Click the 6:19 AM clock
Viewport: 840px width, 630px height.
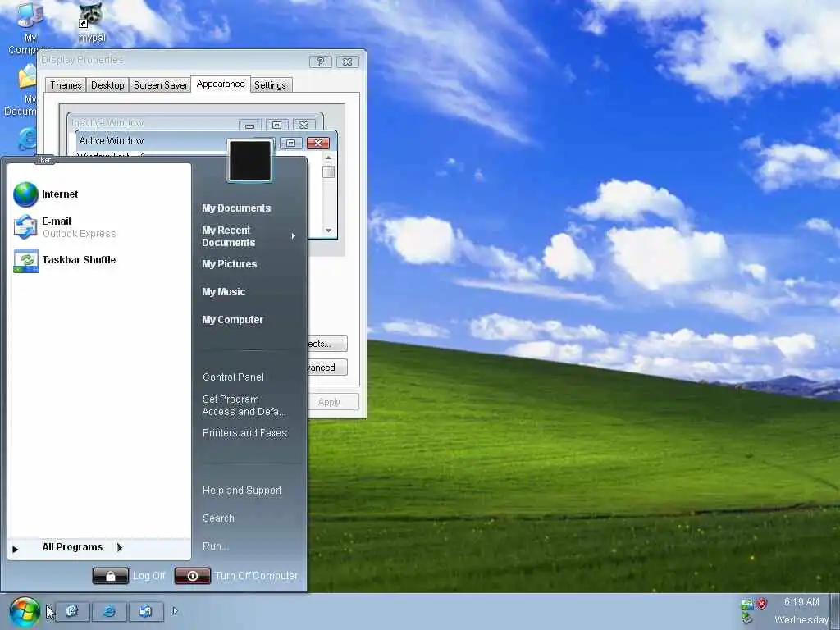pos(801,602)
